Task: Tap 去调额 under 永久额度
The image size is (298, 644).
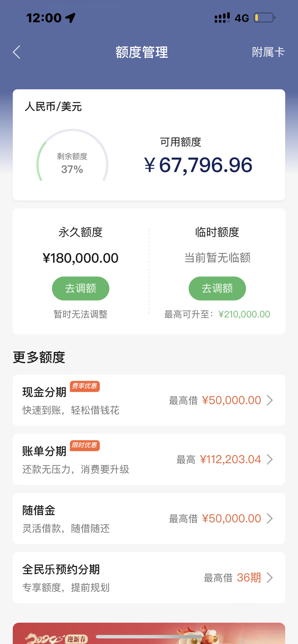Action: [81, 288]
